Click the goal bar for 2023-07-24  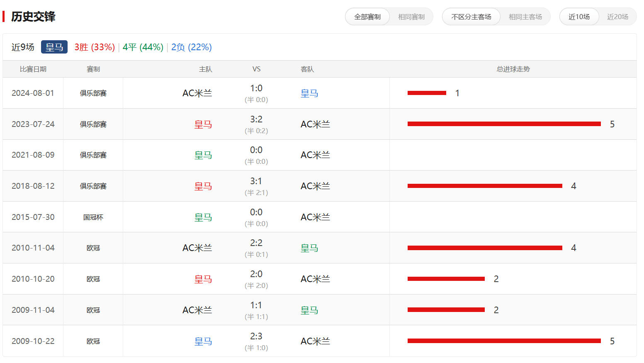[x=504, y=124]
